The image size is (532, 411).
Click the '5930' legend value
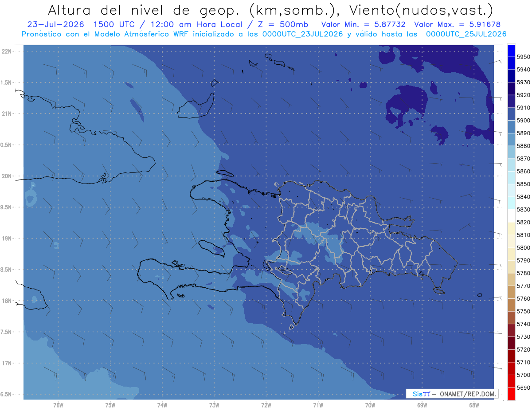click(524, 82)
